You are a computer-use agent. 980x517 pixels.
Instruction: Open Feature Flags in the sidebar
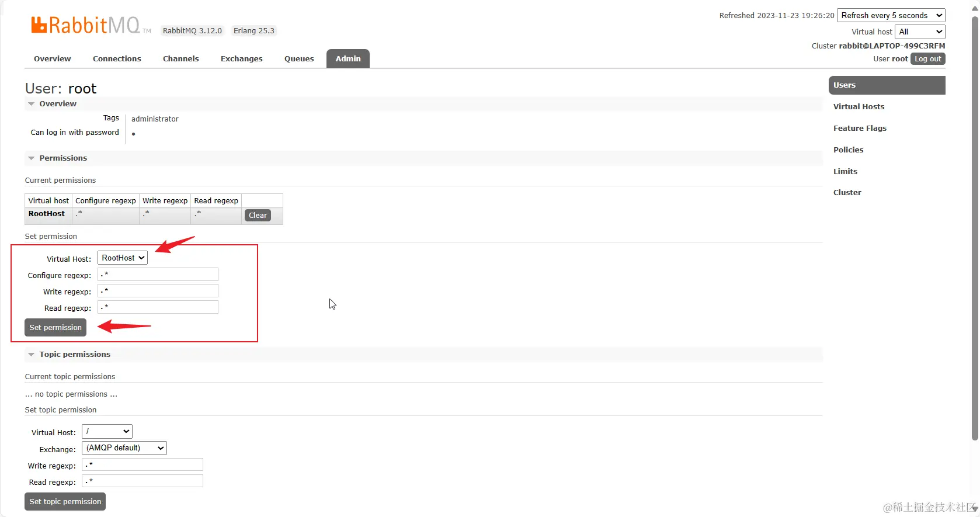[x=860, y=128]
